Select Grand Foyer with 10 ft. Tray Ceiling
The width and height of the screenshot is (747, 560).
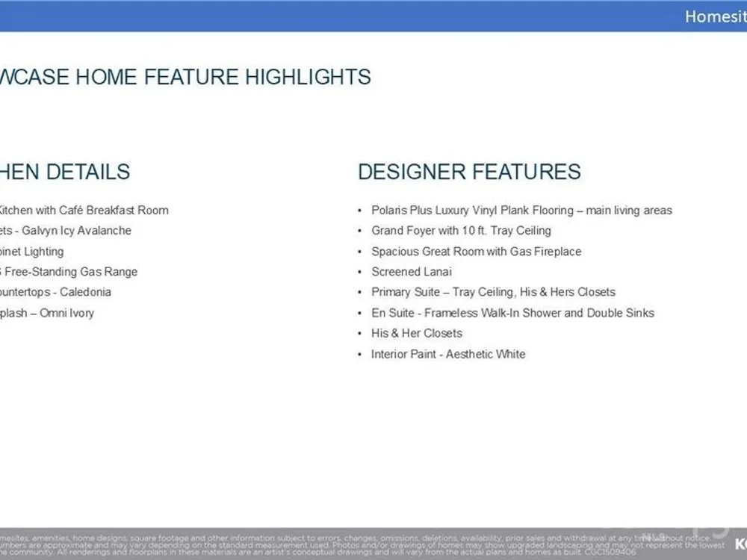click(x=461, y=231)
